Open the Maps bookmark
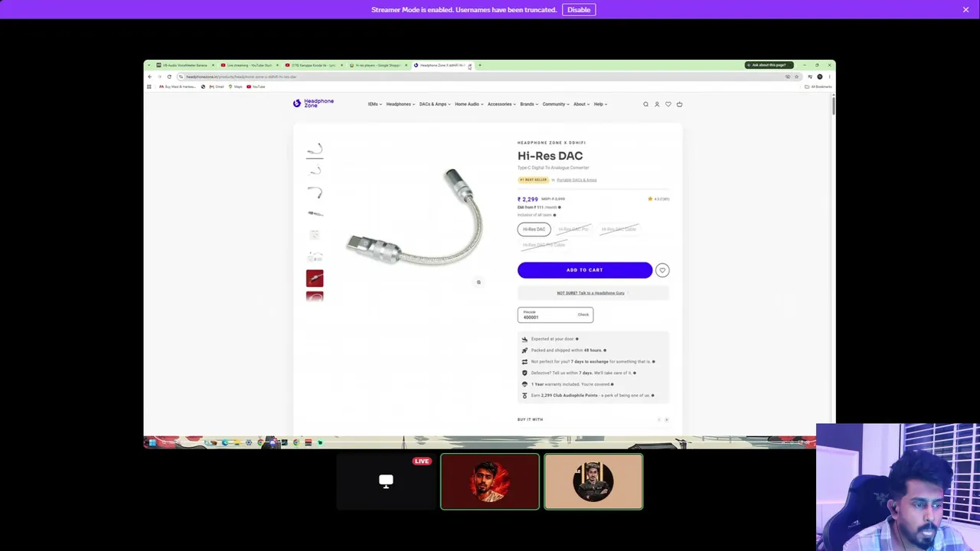The image size is (980, 551). [x=235, y=86]
